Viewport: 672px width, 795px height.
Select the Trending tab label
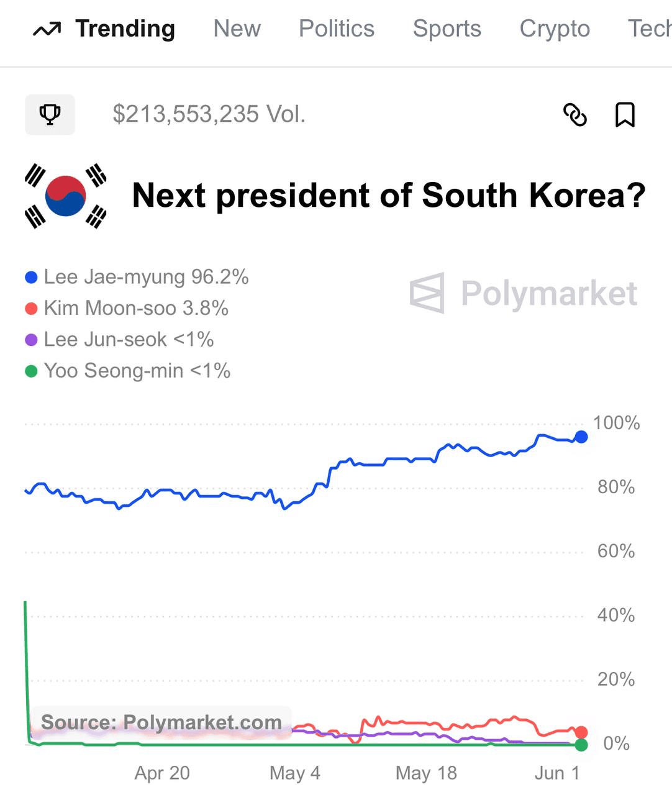point(125,29)
